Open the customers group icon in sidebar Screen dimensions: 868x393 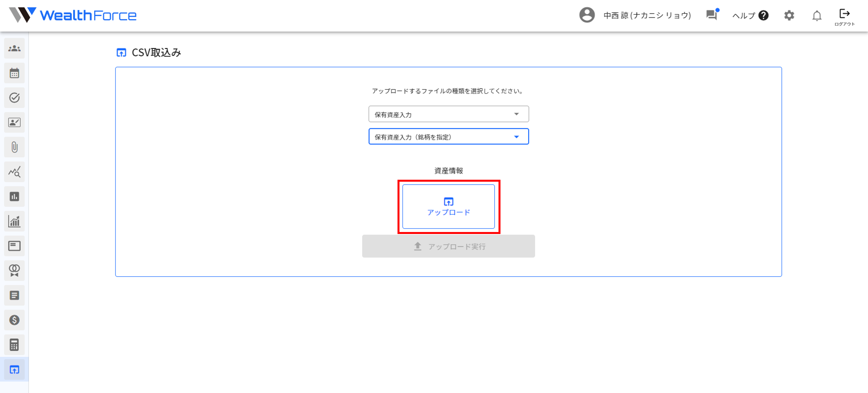pos(14,49)
